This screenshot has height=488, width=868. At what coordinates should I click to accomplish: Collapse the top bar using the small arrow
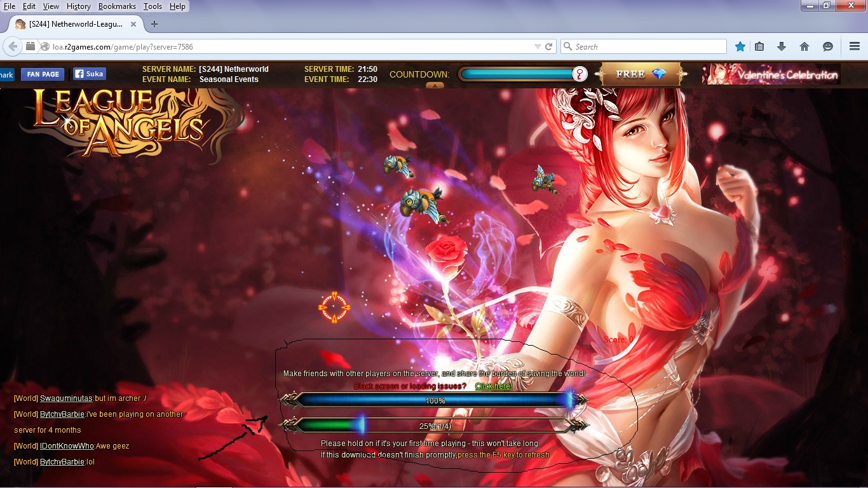(x=435, y=85)
